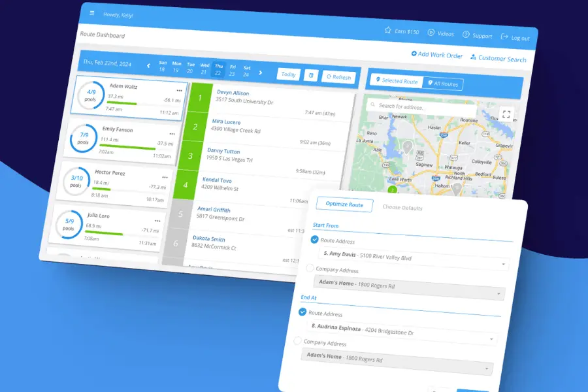Click the Search for address input field

pos(421,107)
